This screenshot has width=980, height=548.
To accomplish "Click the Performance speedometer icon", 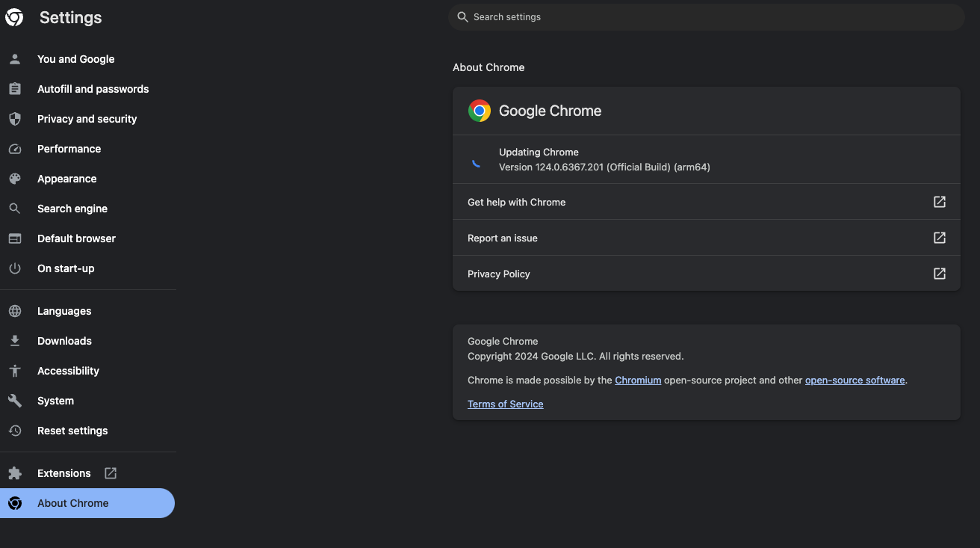I will click(x=15, y=149).
